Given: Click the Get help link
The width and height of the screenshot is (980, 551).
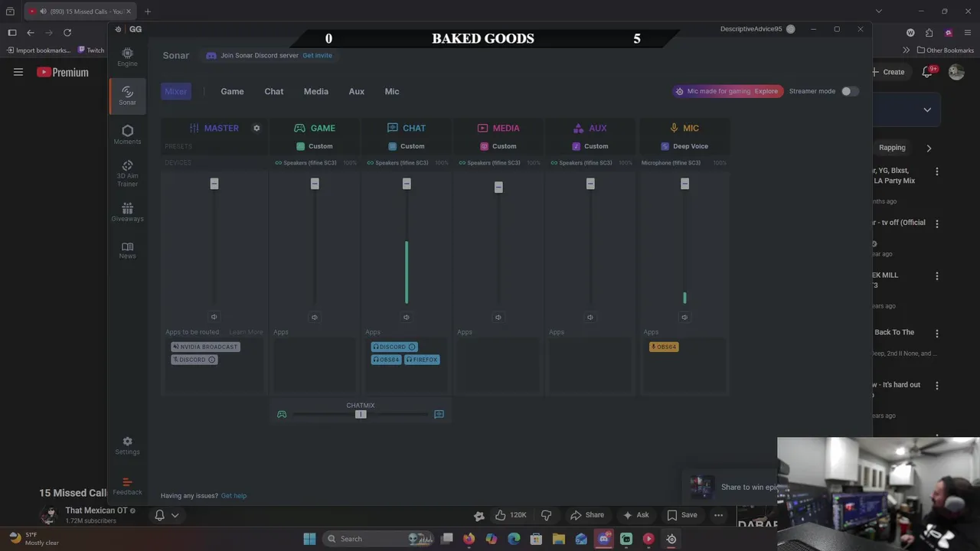Looking at the screenshot, I should (x=234, y=496).
